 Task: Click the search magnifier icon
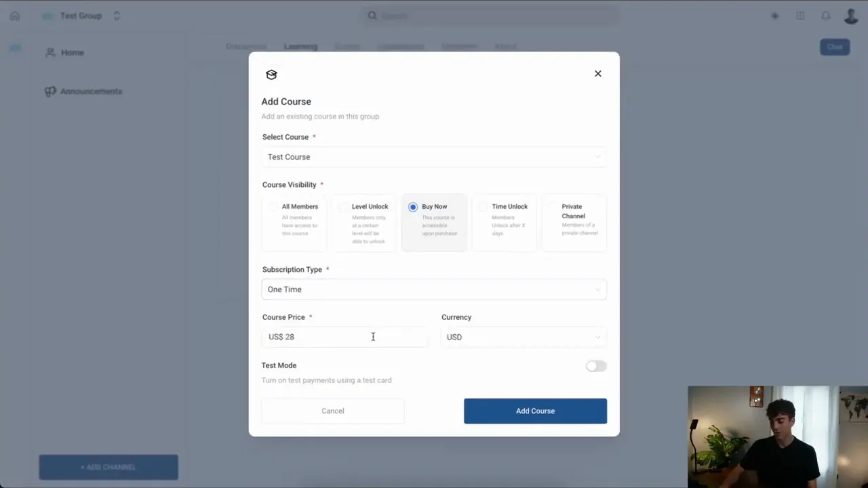[372, 16]
